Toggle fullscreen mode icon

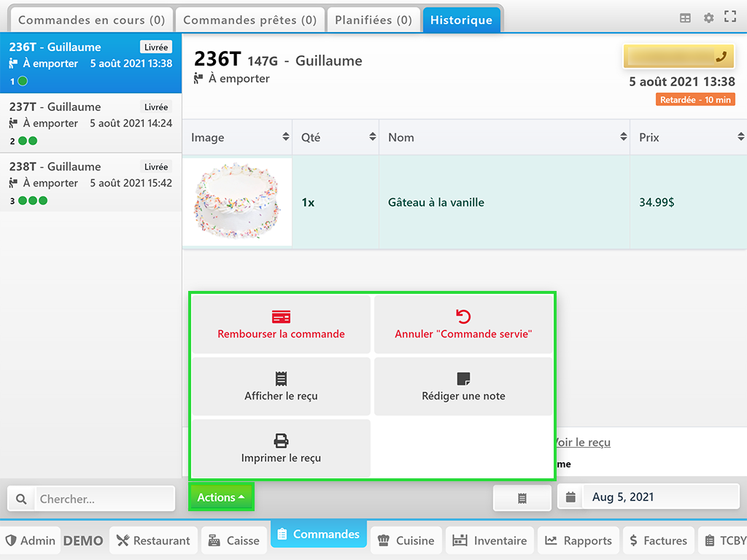point(729,18)
